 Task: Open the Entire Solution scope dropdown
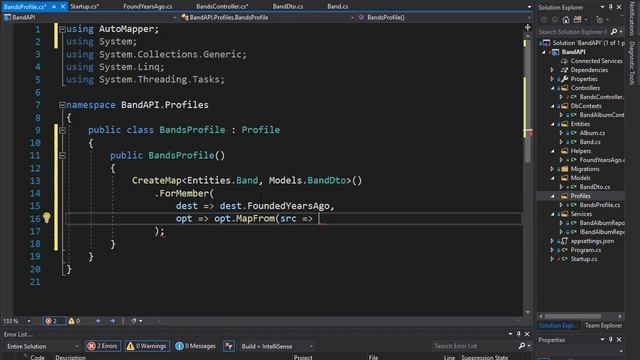(42, 346)
